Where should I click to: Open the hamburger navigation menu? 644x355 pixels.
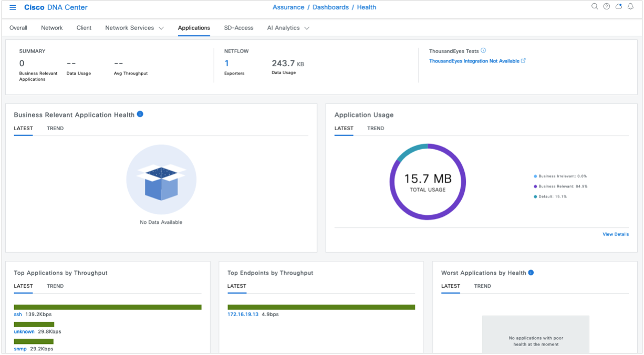click(x=13, y=7)
